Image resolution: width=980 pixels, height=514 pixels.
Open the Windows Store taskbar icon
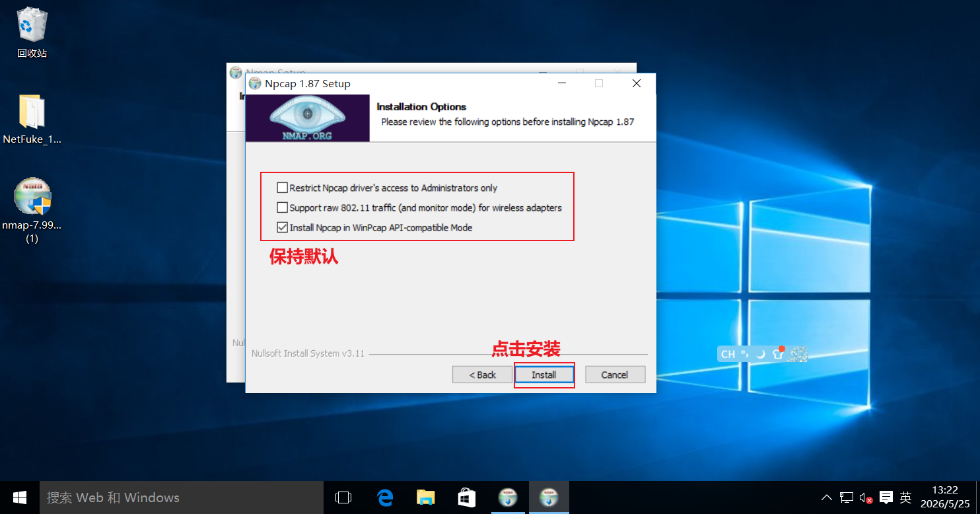pyautogui.click(x=467, y=497)
